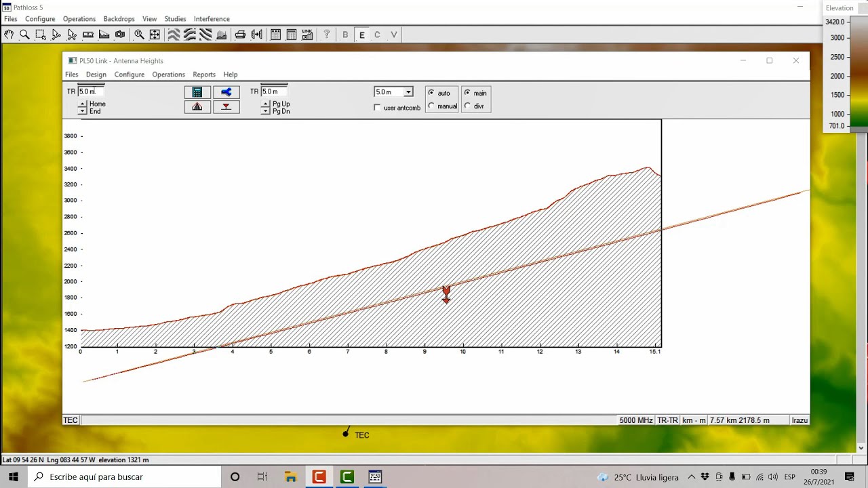The height and width of the screenshot is (488, 868).
Task: Open Reports menu in Antenna Heights window
Action: (204, 75)
